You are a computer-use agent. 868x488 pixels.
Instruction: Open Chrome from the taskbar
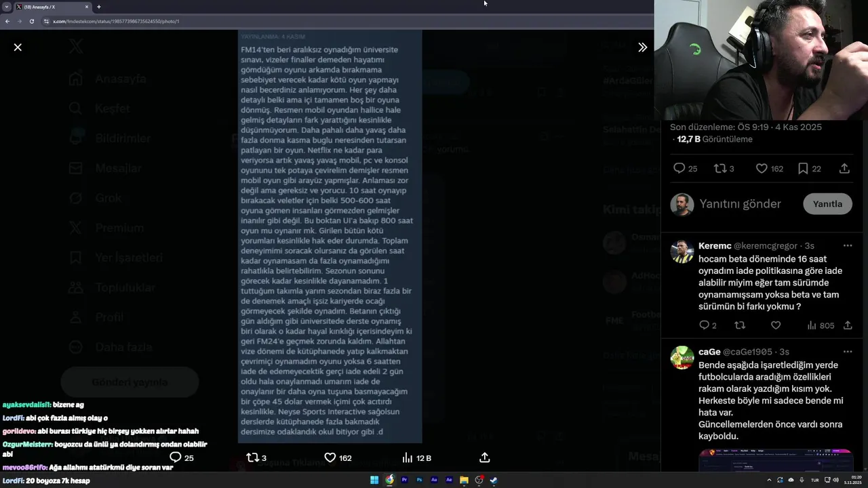pos(389,480)
